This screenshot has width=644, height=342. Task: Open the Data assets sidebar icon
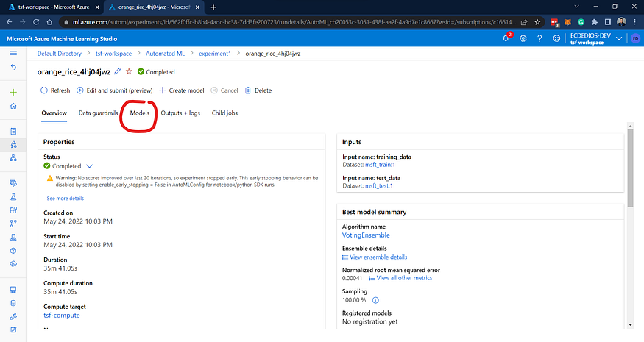pyautogui.click(x=13, y=183)
